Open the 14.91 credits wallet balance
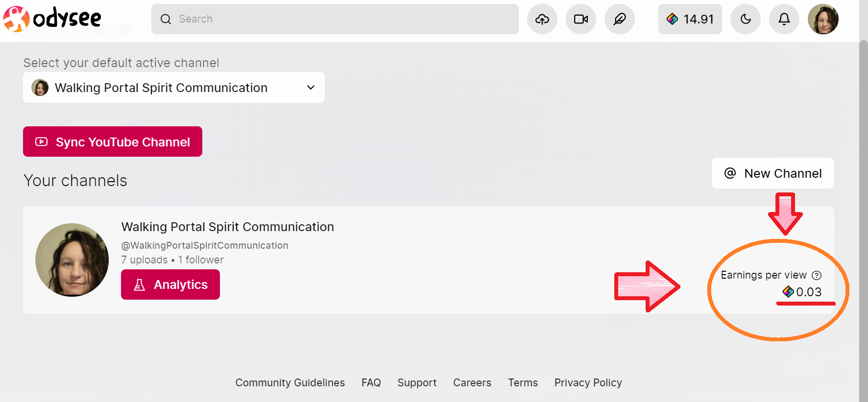Viewport: 868px width, 402px height. pyautogui.click(x=690, y=19)
